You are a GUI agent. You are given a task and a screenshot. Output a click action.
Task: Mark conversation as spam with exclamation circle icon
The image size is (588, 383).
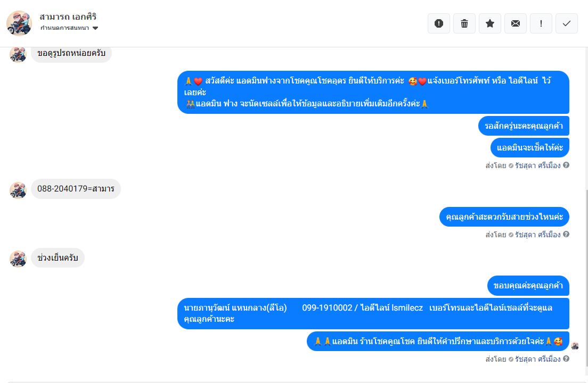[439, 23]
